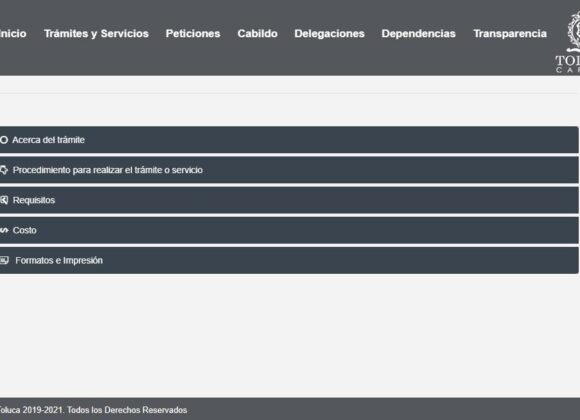Expand the Acerca del trámite section
Screen dimensions: 580x420
(x=289, y=140)
